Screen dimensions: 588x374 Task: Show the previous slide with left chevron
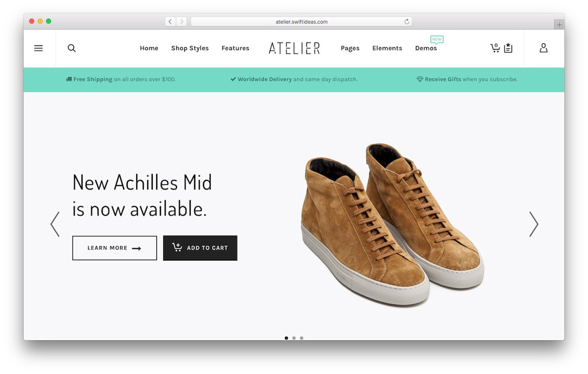point(55,224)
